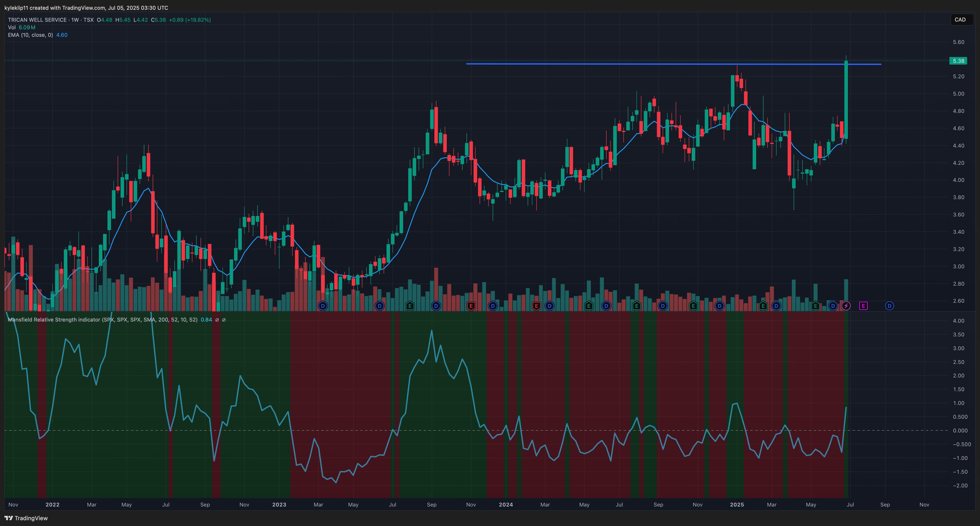Click the Vol 6.09M legend label

click(x=22, y=27)
